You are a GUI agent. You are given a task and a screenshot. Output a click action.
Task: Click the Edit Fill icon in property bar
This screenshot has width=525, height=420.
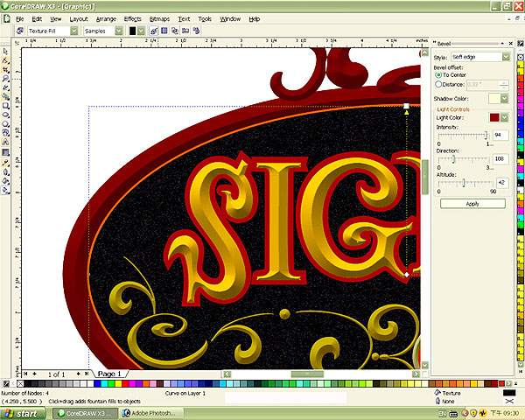point(20,31)
